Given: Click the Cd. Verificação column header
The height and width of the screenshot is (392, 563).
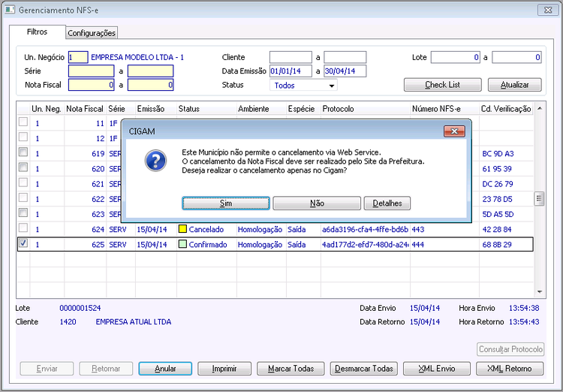Looking at the screenshot, I should [x=506, y=108].
